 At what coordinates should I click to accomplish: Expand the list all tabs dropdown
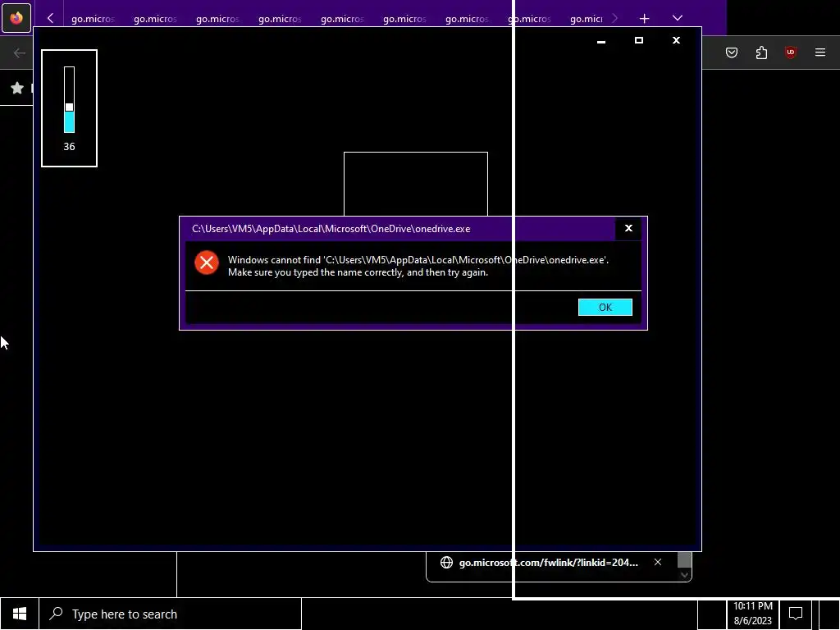(x=677, y=18)
